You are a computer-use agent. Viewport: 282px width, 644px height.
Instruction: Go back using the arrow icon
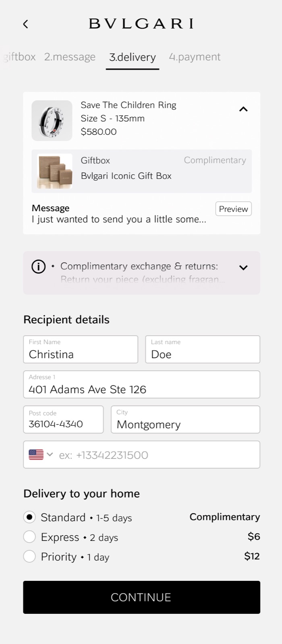pyautogui.click(x=25, y=24)
